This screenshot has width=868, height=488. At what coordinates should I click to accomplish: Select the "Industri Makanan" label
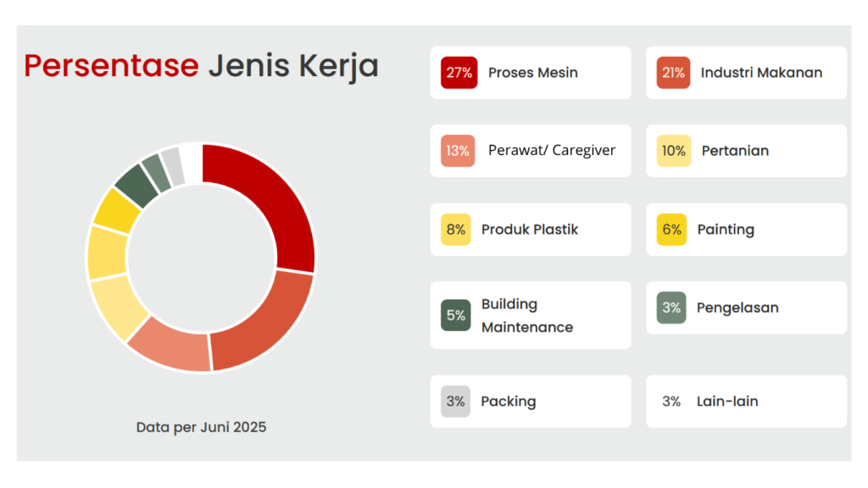click(761, 73)
